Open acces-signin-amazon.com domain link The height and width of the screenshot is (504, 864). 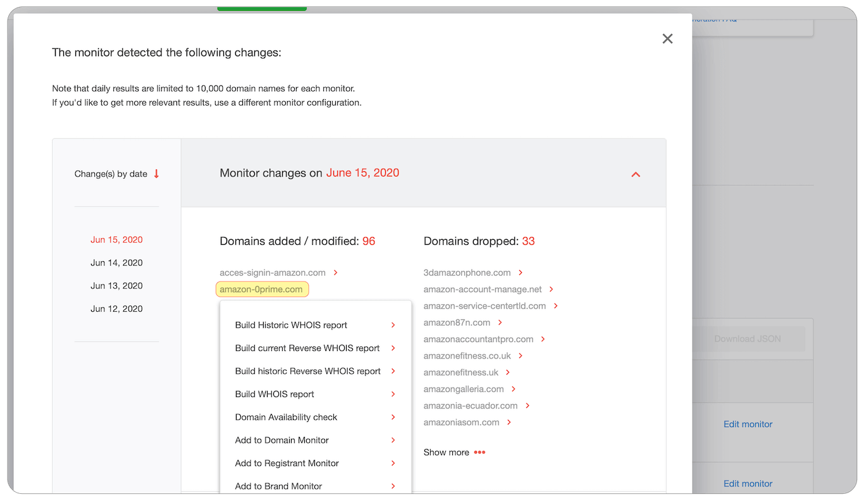[x=273, y=273]
